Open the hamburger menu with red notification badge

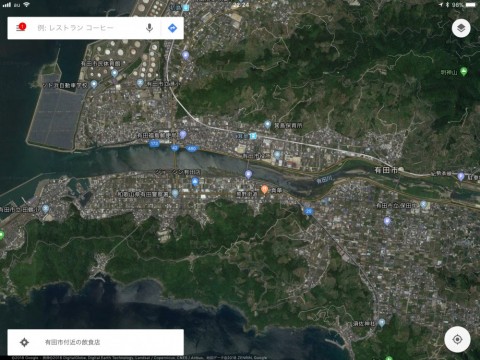[21, 28]
